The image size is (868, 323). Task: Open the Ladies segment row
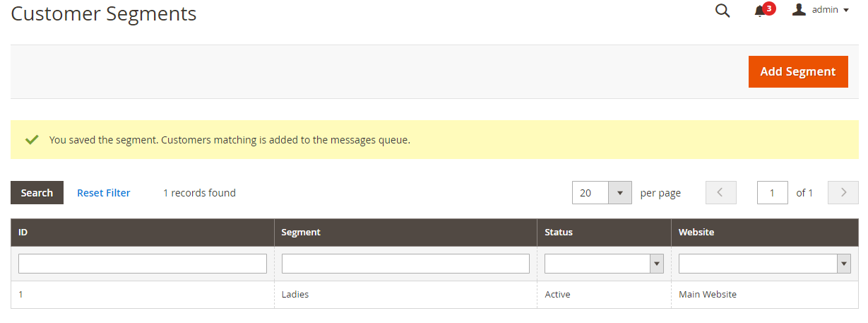point(434,294)
